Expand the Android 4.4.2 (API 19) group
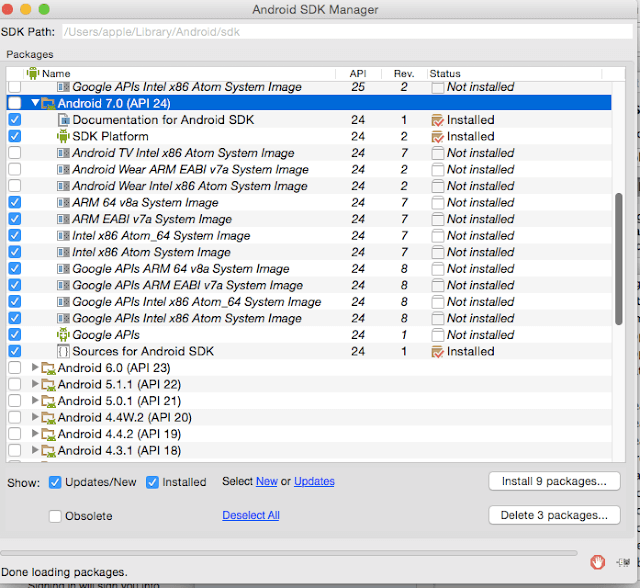 [x=35, y=433]
